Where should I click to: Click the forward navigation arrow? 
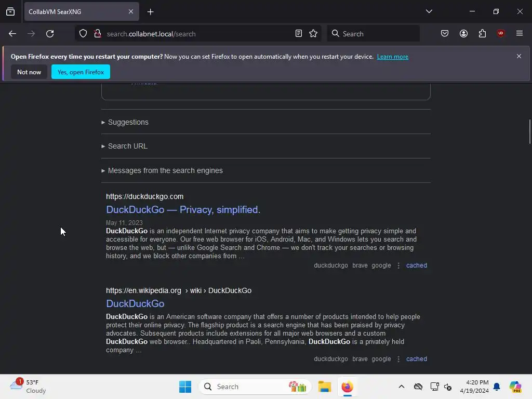tap(31, 34)
